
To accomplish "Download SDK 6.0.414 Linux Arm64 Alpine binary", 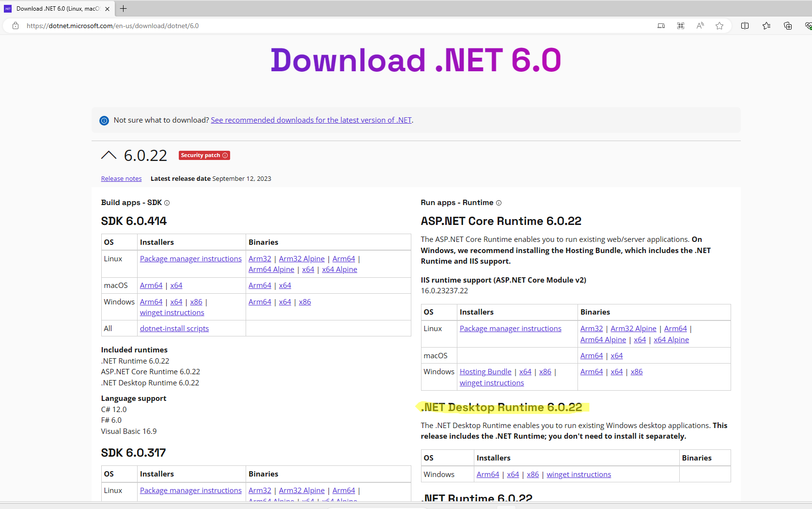I will [271, 270].
